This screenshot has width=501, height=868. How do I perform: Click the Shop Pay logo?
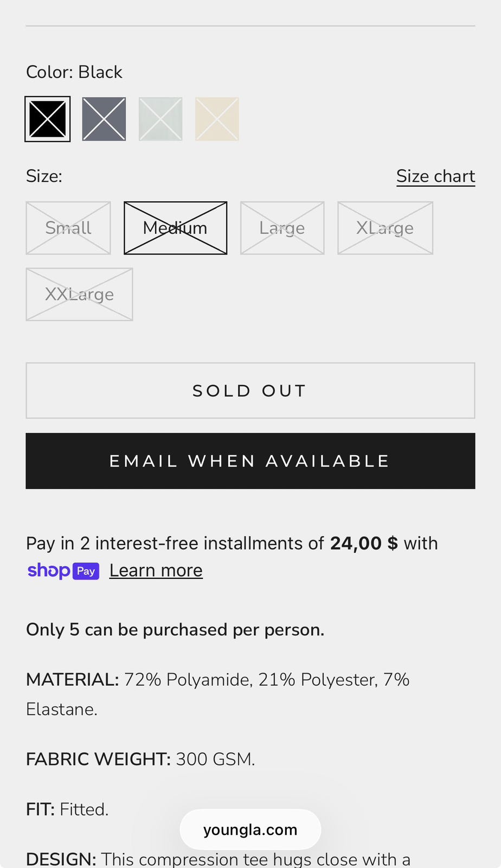[x=63, y=571]
